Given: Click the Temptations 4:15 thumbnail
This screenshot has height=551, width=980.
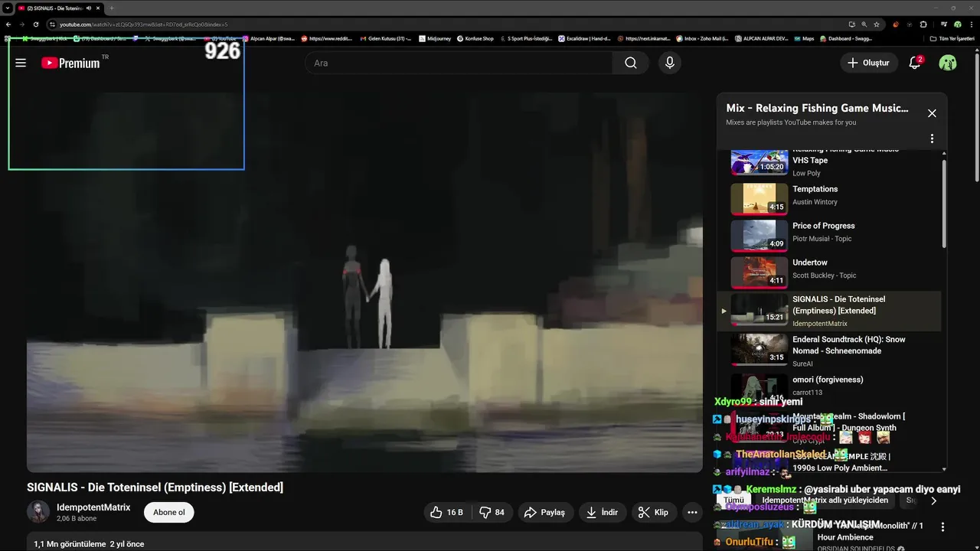Looking at the screenshot, I should coord(759,199).
